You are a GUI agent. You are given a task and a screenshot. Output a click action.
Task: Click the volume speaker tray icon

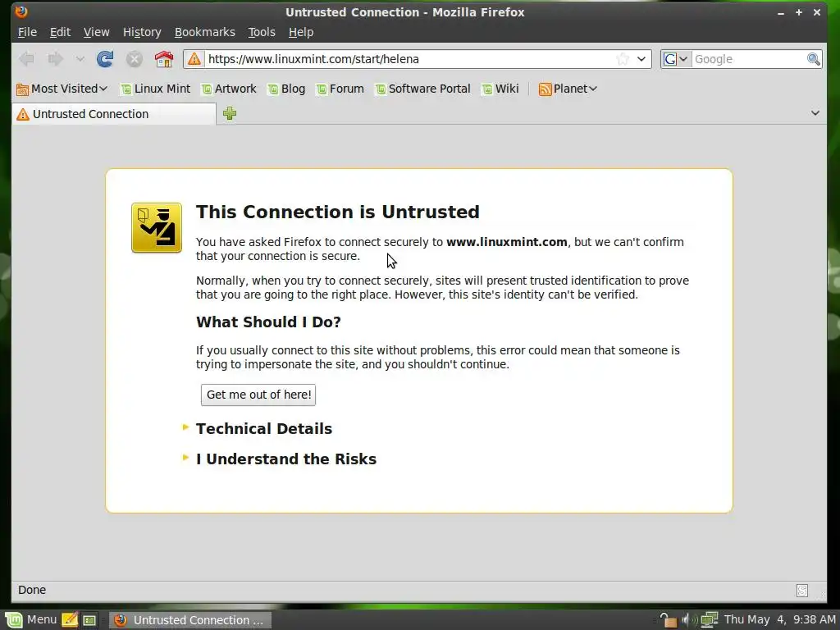pyautogui.click(x=688, y=620)
